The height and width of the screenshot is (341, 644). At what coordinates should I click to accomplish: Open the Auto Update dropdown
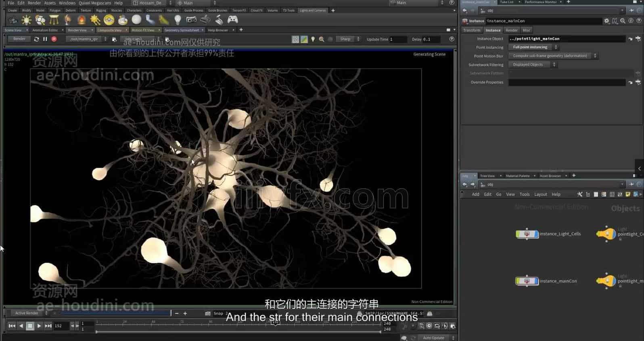437,338
